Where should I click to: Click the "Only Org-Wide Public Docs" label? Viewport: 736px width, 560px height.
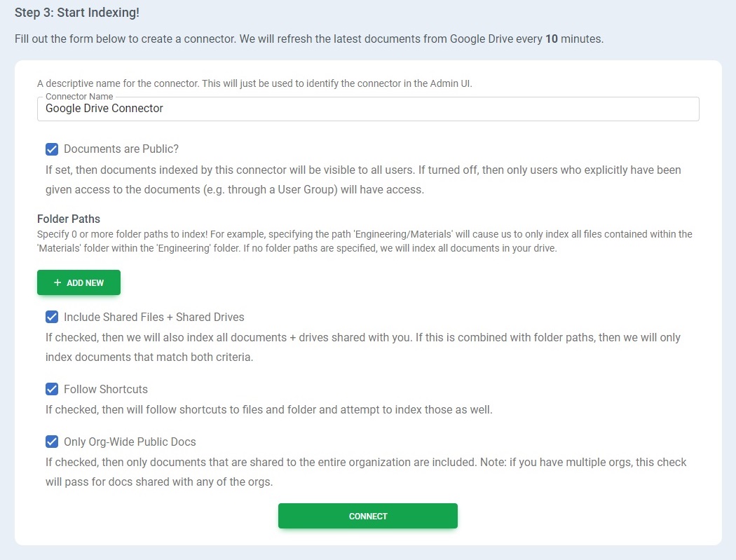coord(130,442)
